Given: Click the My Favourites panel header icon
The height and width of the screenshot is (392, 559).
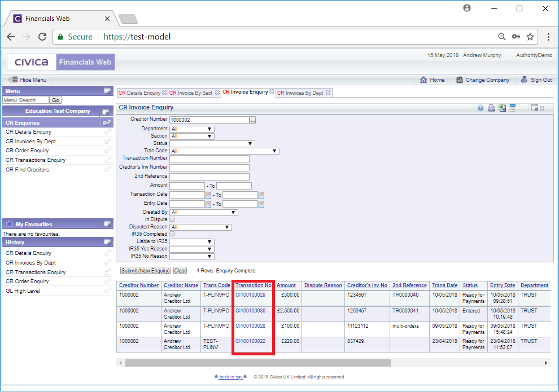Looking at the screenshot, I should pyautogui.click(x=107, y=224).
